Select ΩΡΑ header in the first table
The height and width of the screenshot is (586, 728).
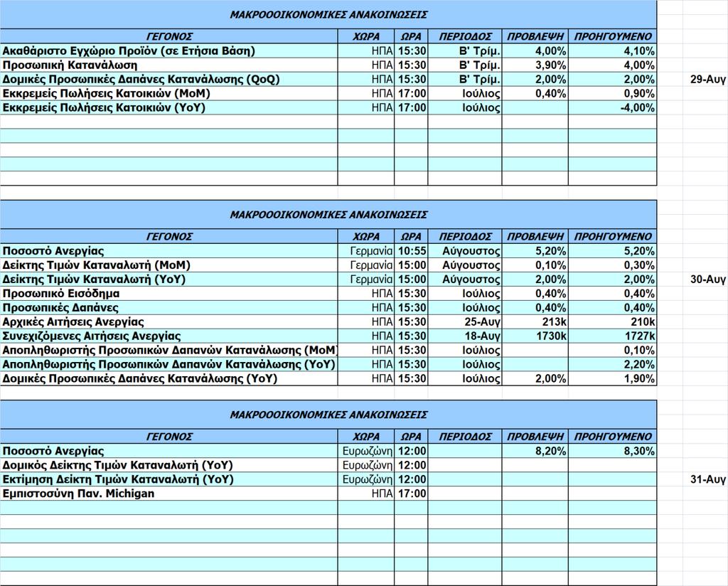[x=411, y=36]
